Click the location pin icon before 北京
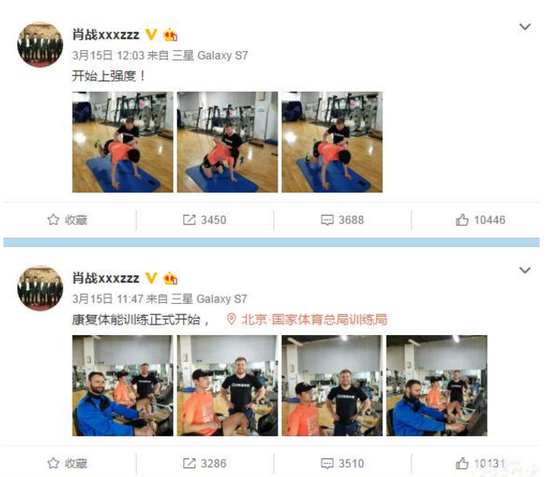This screenshot has height=477, width=550. pos(231,319)
